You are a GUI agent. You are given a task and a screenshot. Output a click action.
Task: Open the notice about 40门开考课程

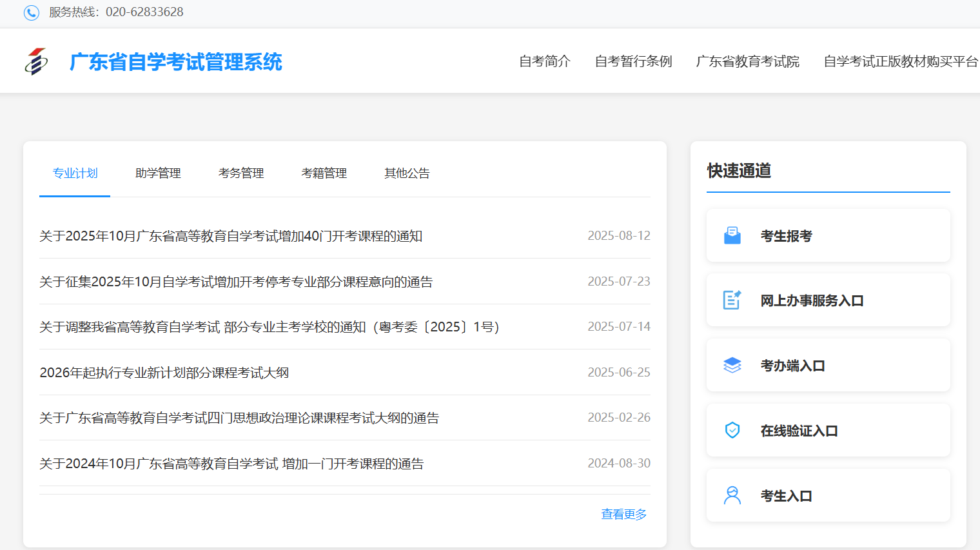click(x=230, y=236)
